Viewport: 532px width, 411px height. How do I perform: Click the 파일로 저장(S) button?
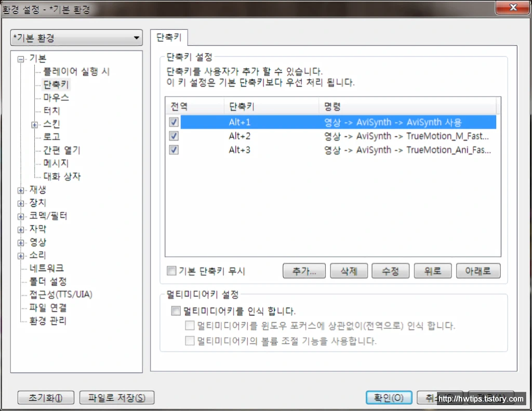117,397
